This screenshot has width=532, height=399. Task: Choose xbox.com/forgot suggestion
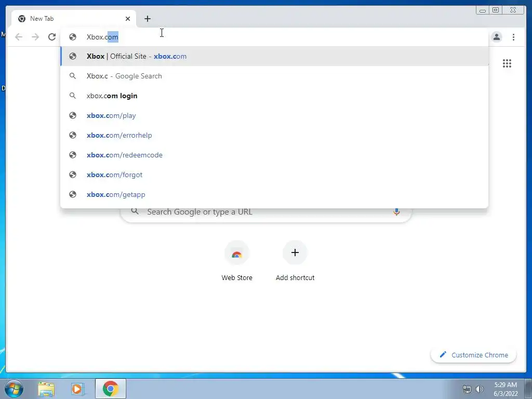(x=274, y=175)
